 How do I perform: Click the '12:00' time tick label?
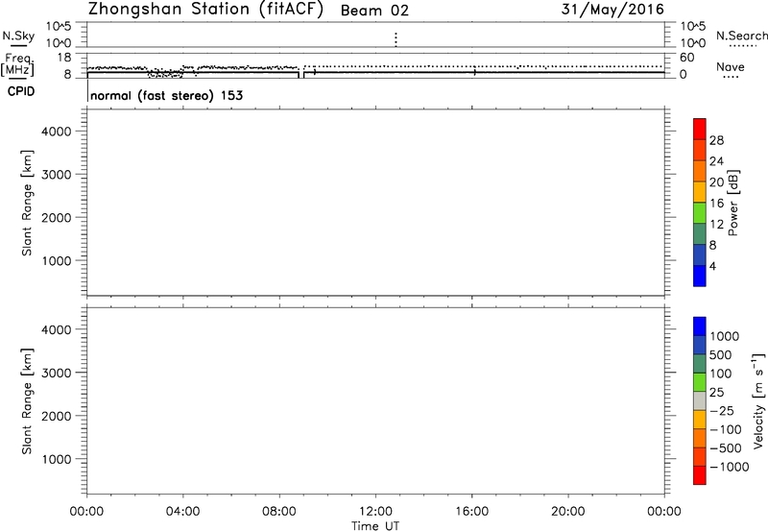375,512
